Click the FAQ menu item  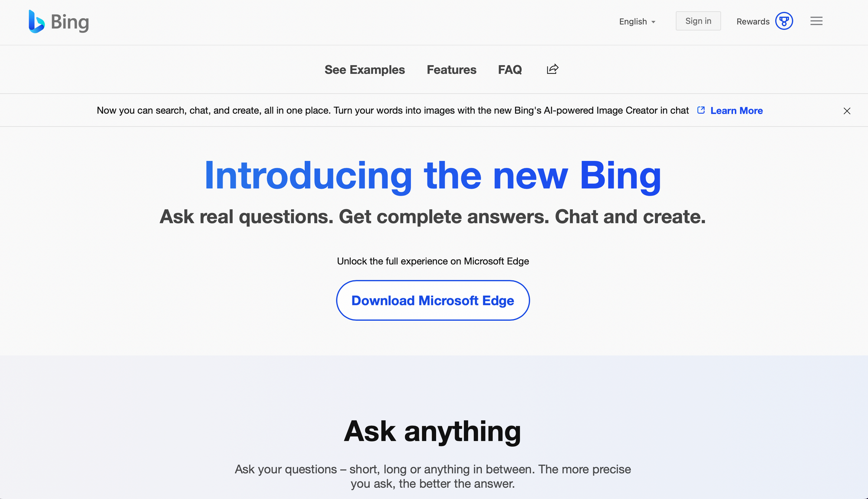510,69
